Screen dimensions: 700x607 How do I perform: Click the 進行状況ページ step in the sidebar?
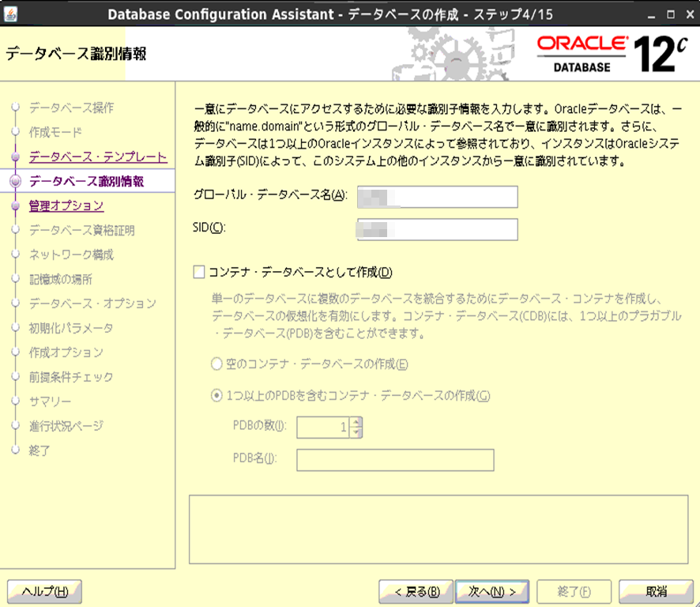point(66,426)
